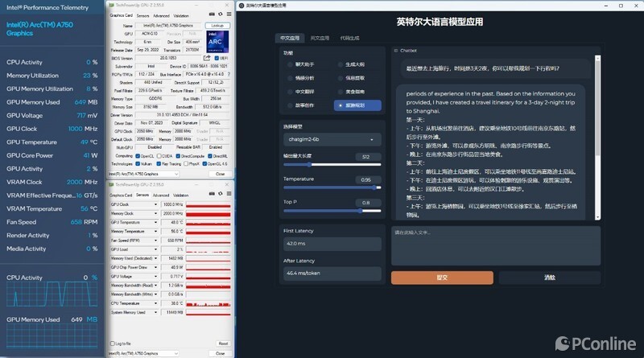644x358 pixels.
Task: Open hamburger menu in GPU-Z Graphics Card window
Action: (x=229, y=14)
